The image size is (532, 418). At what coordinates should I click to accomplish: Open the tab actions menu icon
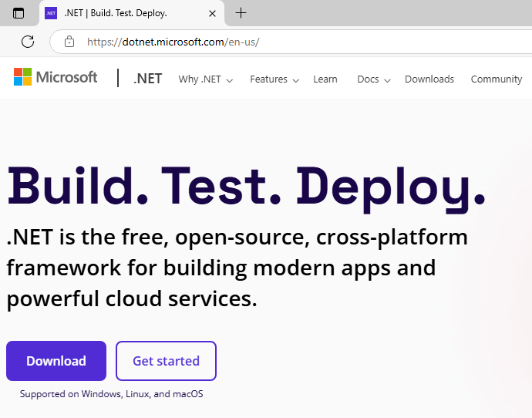click(x=19, y=13)
